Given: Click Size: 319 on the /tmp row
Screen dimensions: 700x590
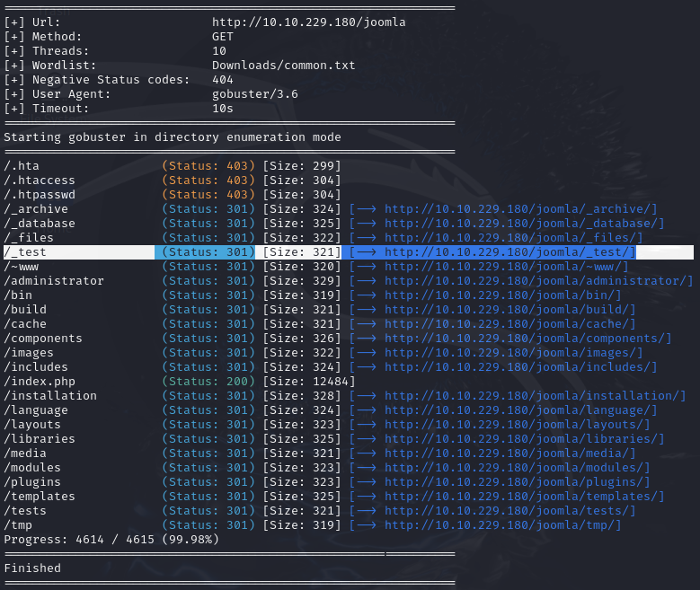Looking at the screenshot, I should click(x=302, y=524).
